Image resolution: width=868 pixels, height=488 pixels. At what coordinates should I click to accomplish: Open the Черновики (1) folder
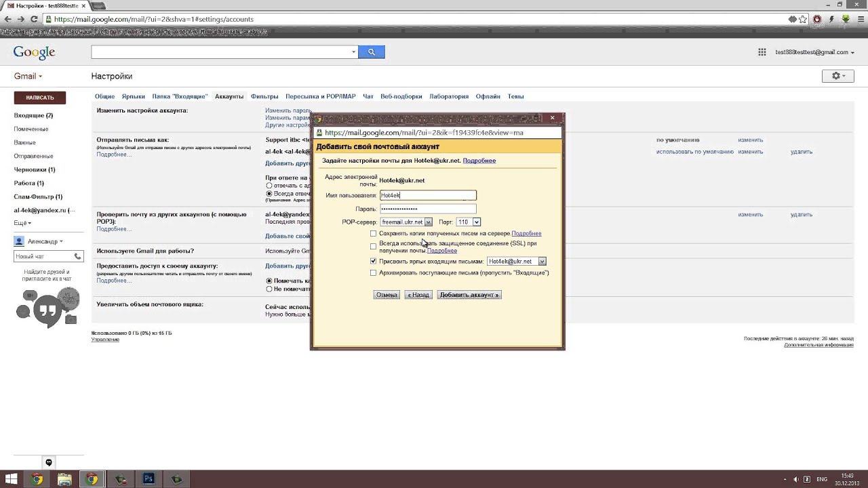[x=35, y=169]
